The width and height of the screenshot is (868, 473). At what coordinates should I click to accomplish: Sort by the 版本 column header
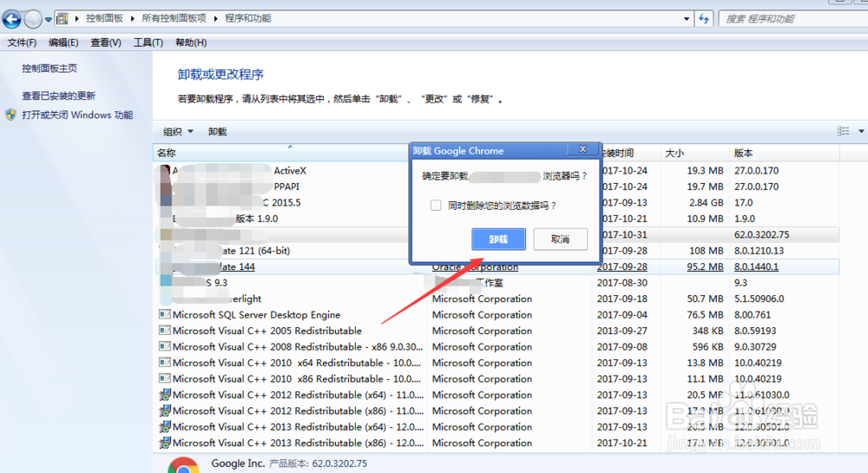click(785, 153)
